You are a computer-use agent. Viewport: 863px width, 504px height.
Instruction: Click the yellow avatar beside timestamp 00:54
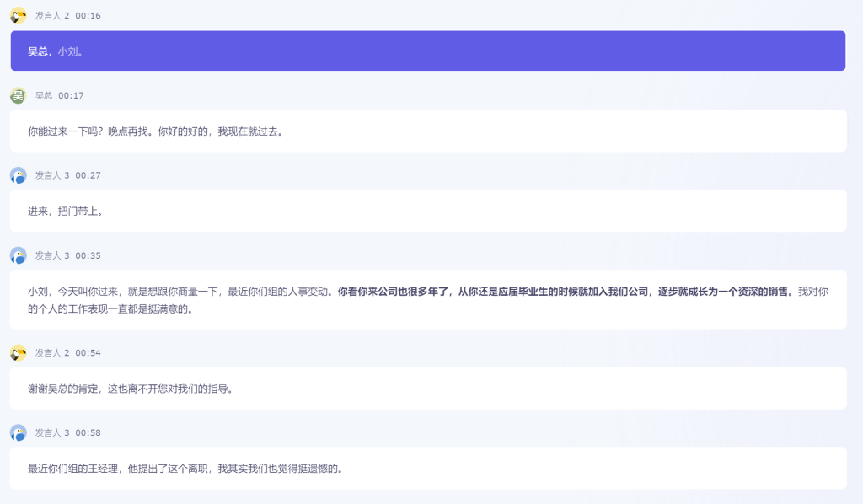(x=18, y=352)
